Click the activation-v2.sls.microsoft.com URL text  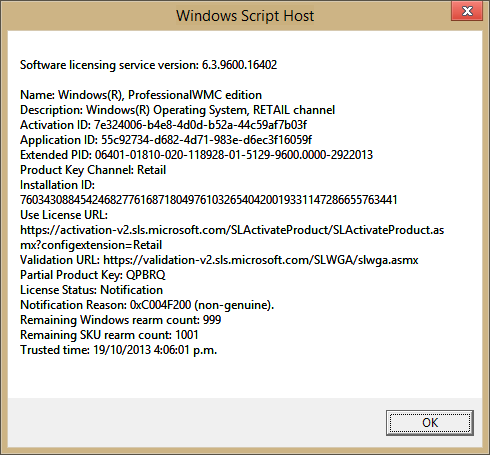click(232, 230)
